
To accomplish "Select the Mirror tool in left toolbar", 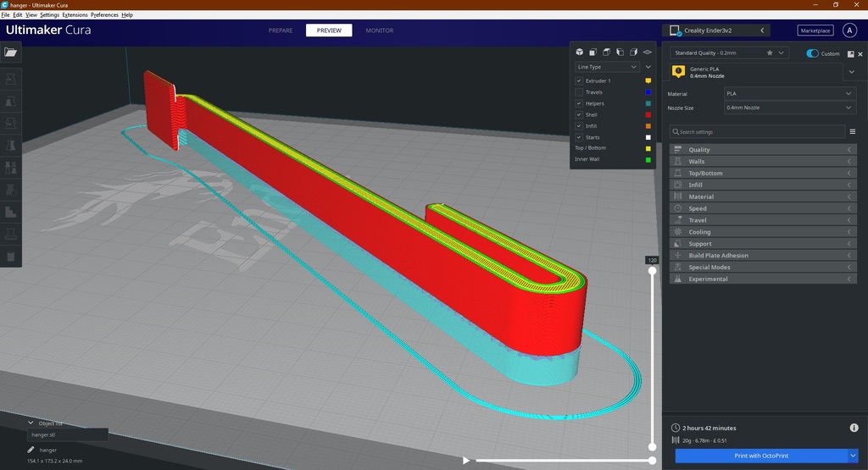I will (10, 146).
